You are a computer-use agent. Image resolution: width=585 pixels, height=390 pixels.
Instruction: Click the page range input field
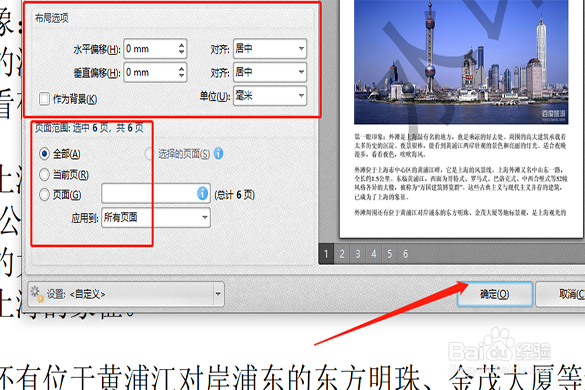point(156,193)
